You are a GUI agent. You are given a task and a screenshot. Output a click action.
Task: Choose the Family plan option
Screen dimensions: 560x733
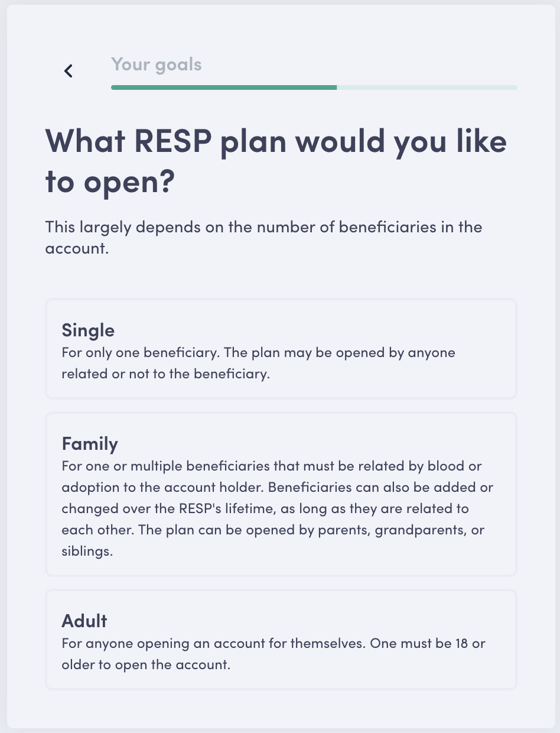point(281,494)
